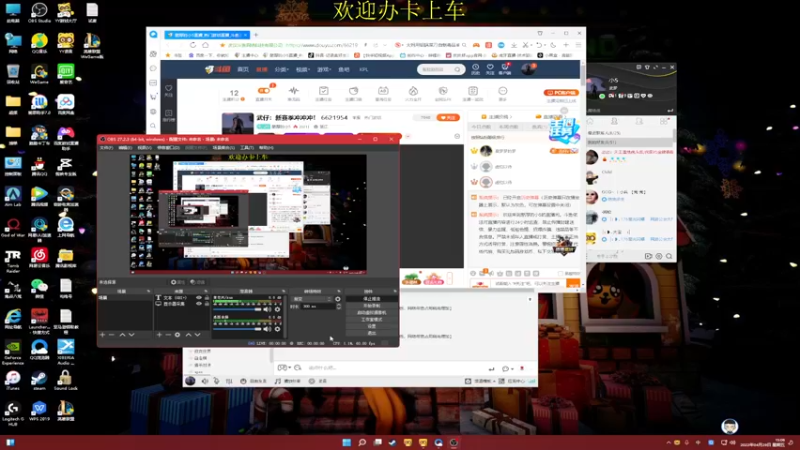Open OBS Studio desktop shortcut
Viewport: 800px width, 450px height.
[39, 12]
